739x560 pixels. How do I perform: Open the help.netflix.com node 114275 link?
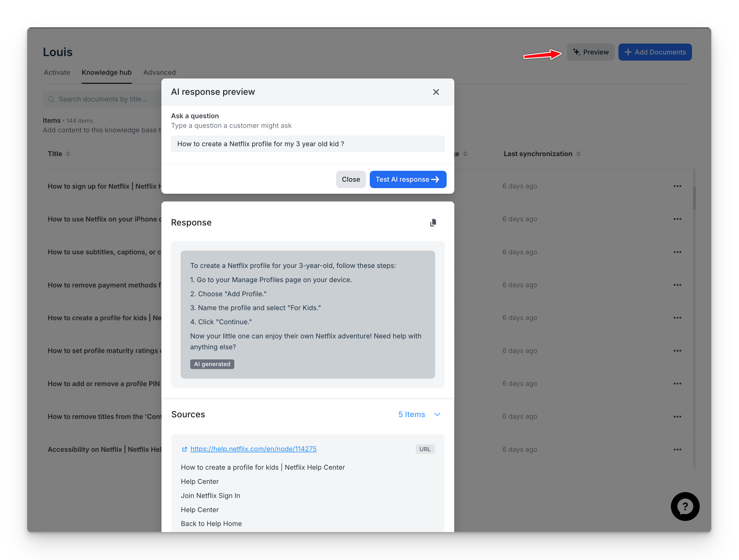(x=253, y=449)
